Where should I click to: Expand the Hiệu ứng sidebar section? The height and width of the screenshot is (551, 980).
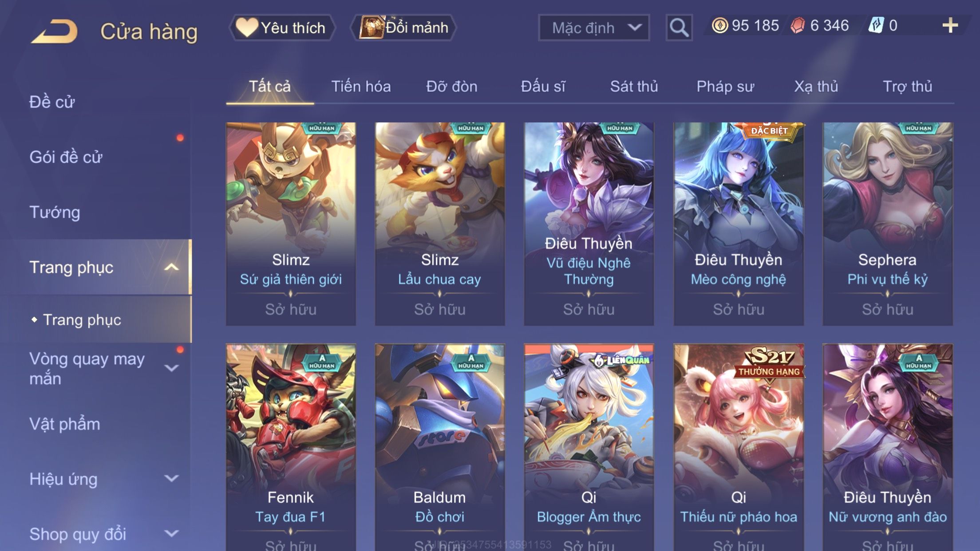tap(171, 478)
